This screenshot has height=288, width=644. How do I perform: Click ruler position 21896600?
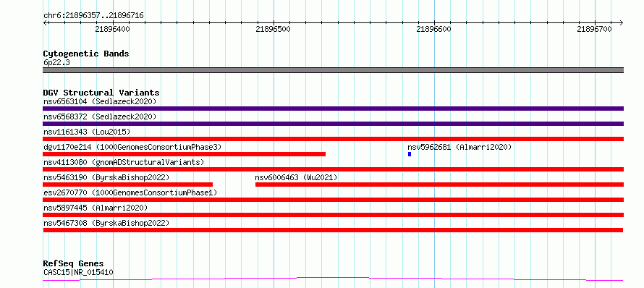point(433,29)
